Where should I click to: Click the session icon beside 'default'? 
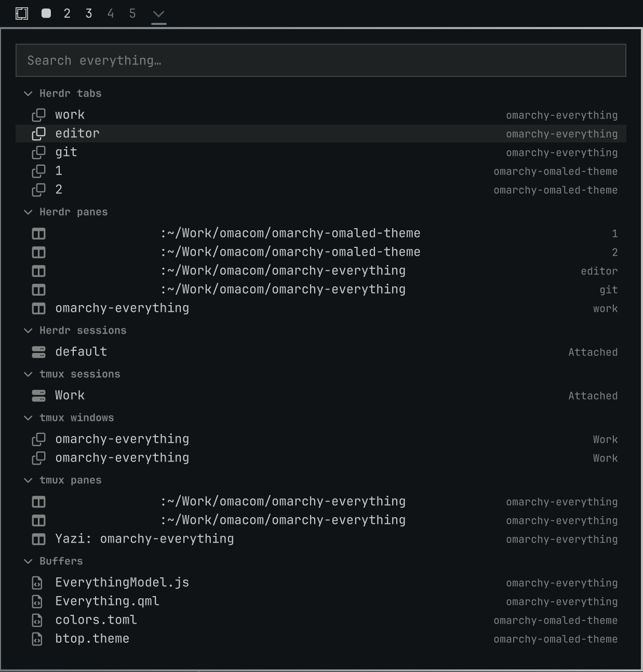(39, 352)
